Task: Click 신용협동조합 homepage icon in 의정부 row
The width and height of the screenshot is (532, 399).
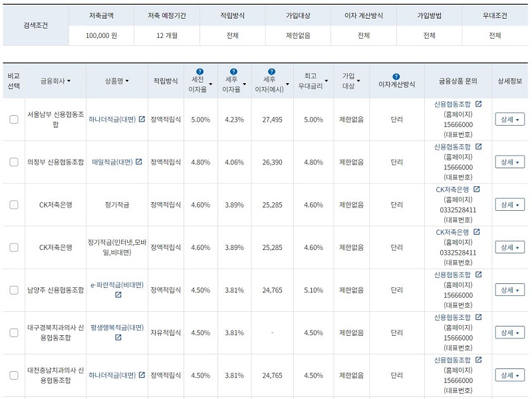Action: pyautogui.click(x=478, y=146)
